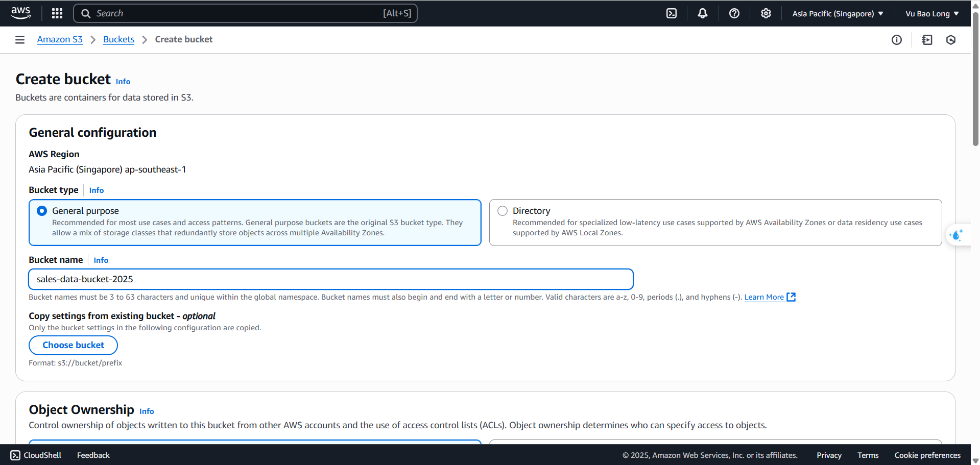Click the Learn More external link icon
980x465 pixels.
click(791, 297)
